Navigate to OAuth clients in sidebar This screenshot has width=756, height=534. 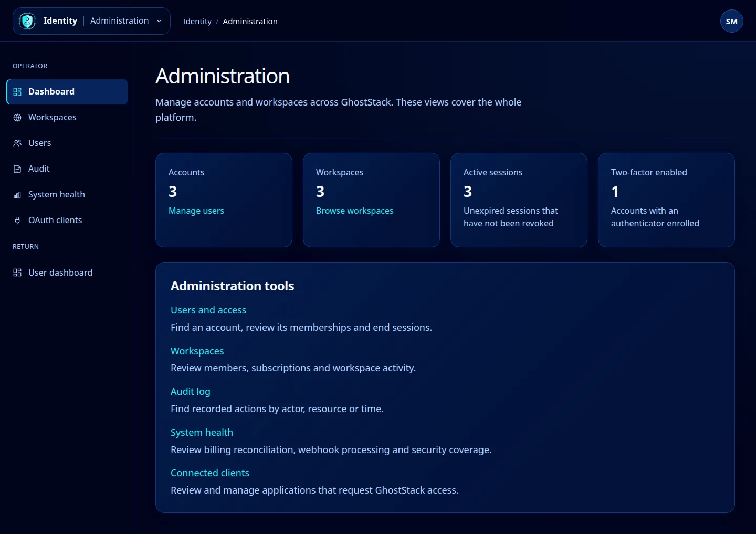coord(67,221)
